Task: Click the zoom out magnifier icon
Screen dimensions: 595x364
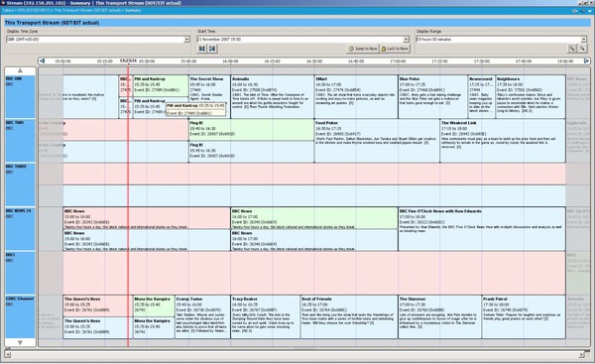Action: point(582,49)
